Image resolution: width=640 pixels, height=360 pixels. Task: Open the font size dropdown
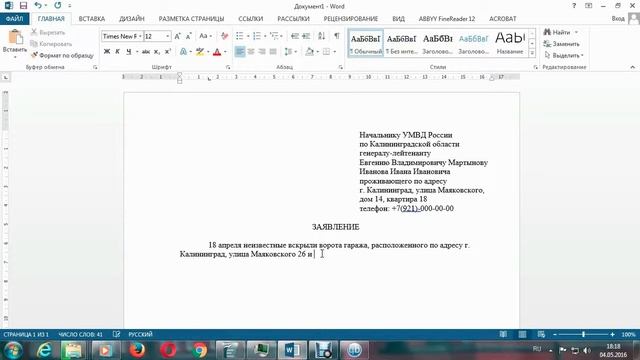tap(167, 36)
